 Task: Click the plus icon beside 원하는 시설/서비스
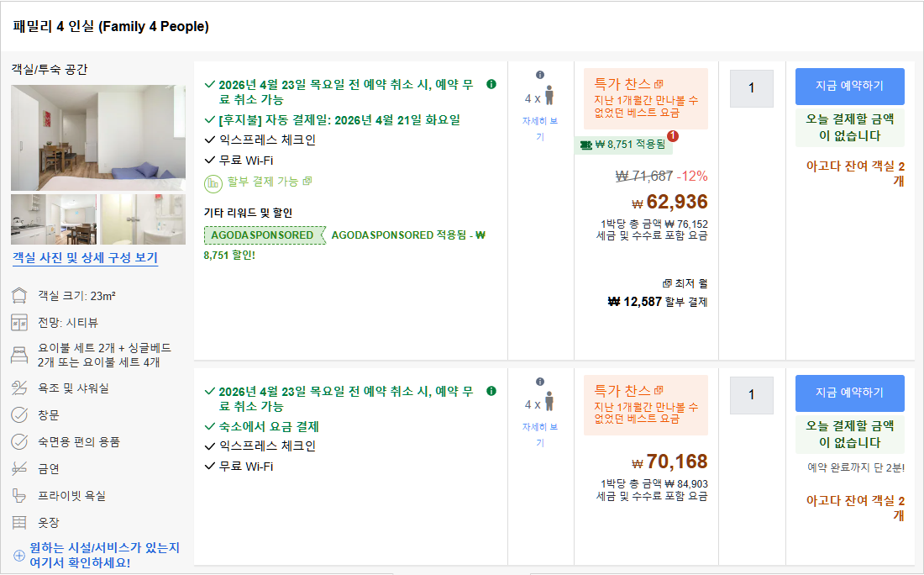point(19,556)
